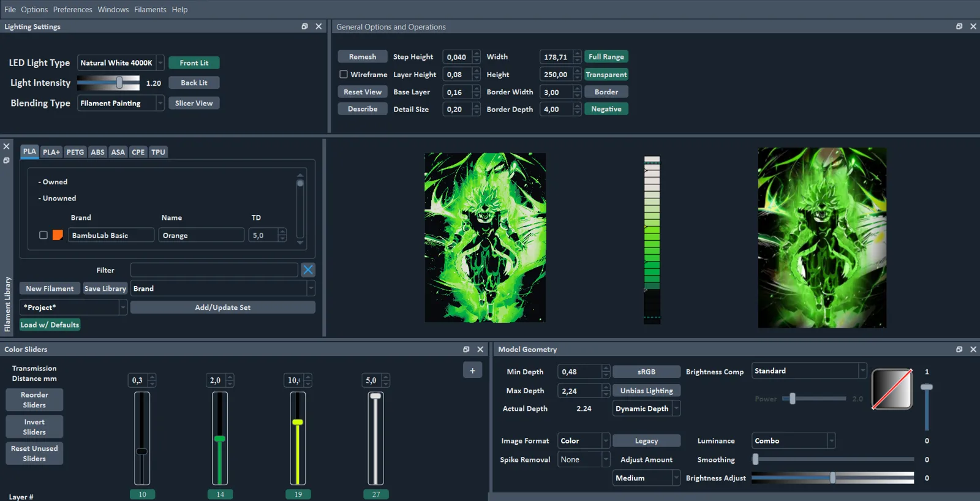Click the brightness compensation curve preview icon

pyautogui.click(x=892, y=389)
